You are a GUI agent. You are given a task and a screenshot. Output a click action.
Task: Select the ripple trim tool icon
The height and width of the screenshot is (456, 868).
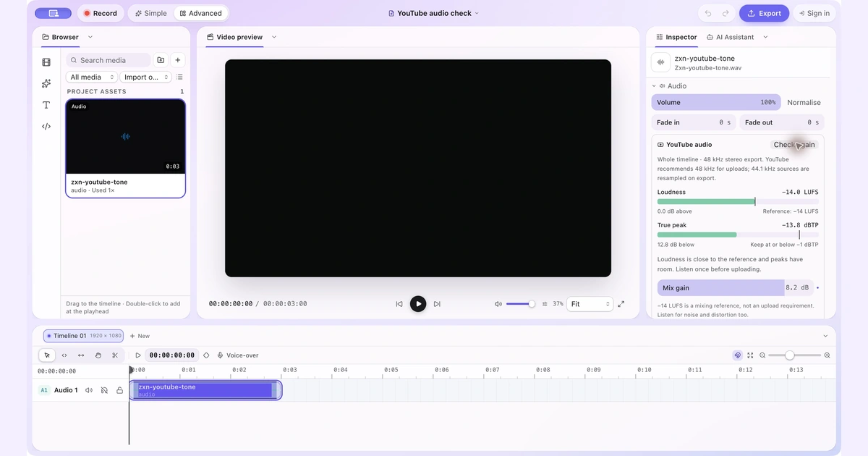point(64,355)
